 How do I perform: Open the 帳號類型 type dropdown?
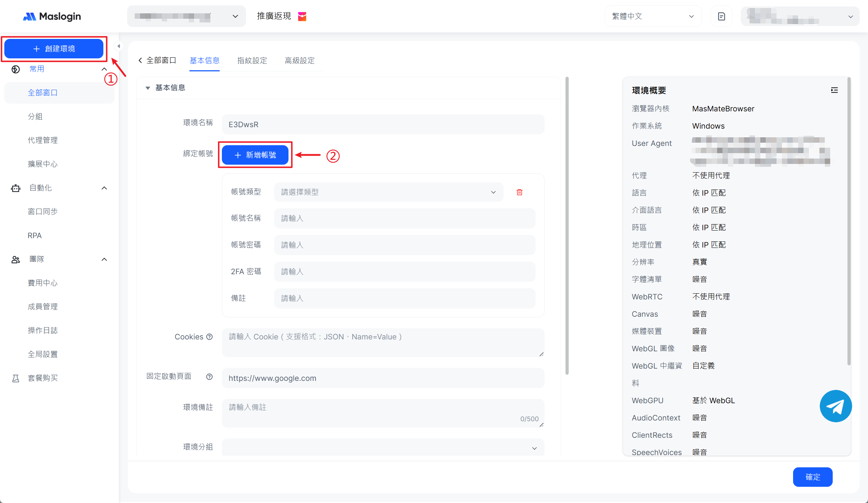click(x=388, y=192)
